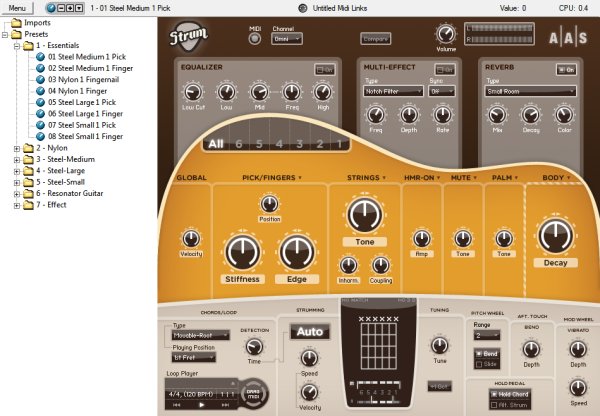
Task: Click the Pick Position knob
Action: click(x=269, y=204)
